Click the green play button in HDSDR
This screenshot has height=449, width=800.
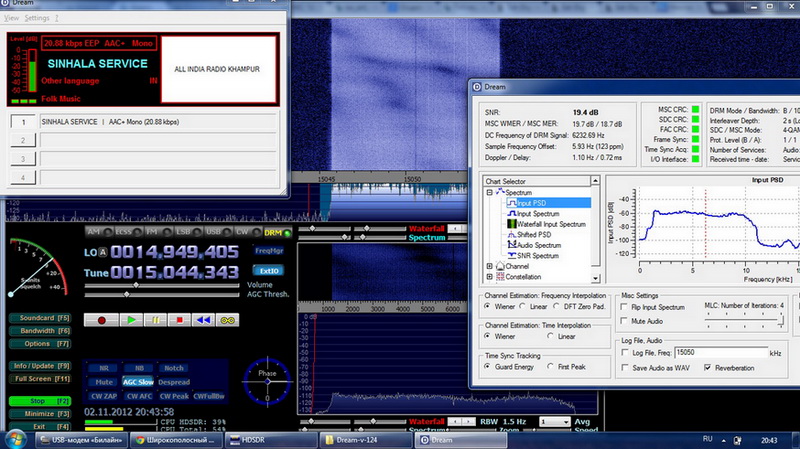pyautogui.click(x=131, y=320)
